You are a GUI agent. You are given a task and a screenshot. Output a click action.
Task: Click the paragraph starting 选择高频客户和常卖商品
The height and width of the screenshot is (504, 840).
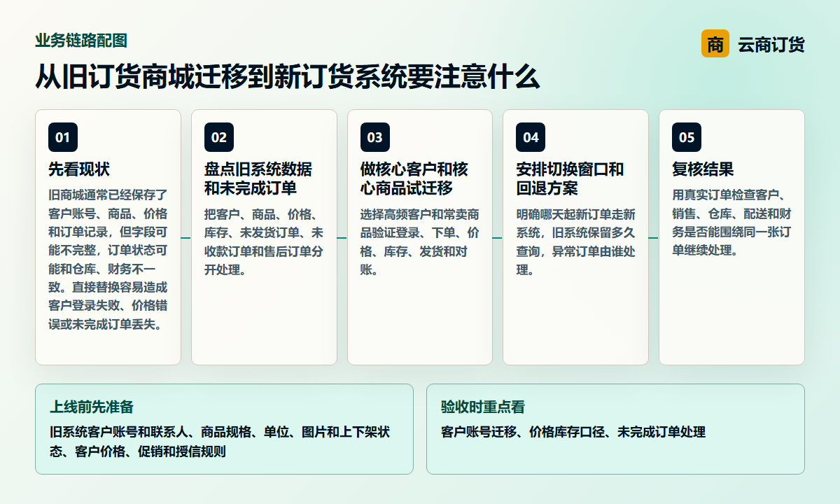pos(420,242)
